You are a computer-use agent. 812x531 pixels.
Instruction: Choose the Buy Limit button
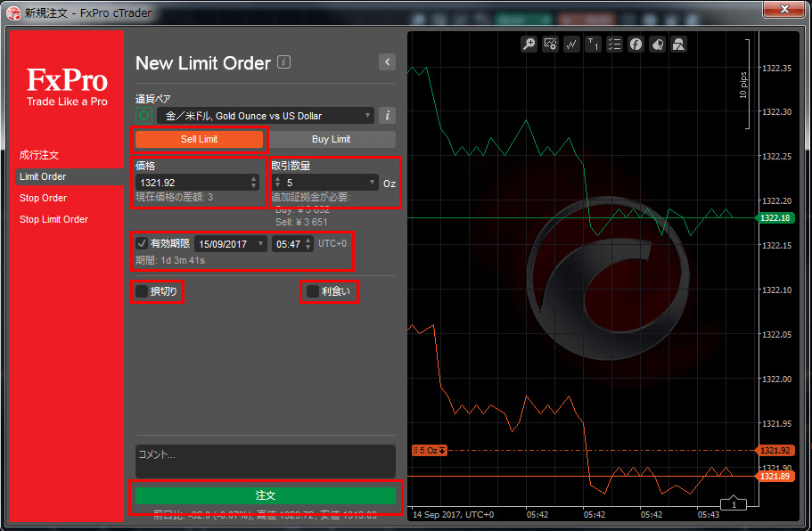pyautogui.click(x=332, y=139)
